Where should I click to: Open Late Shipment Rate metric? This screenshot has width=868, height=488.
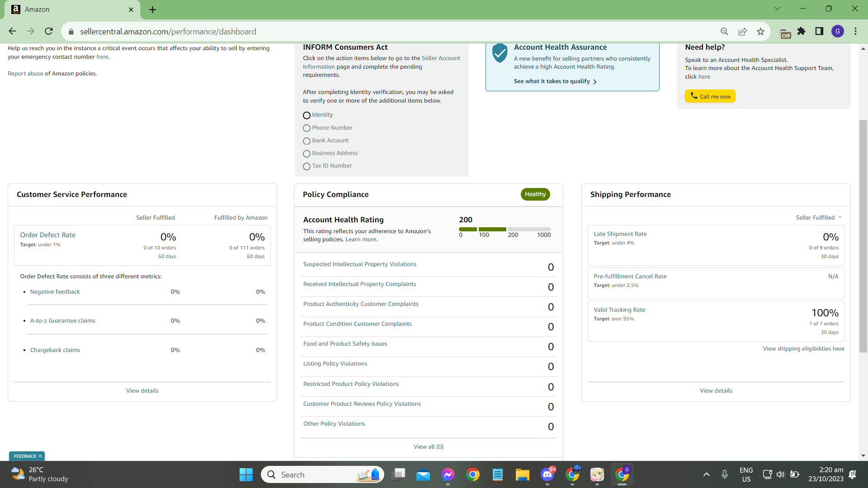coord(620,234)
